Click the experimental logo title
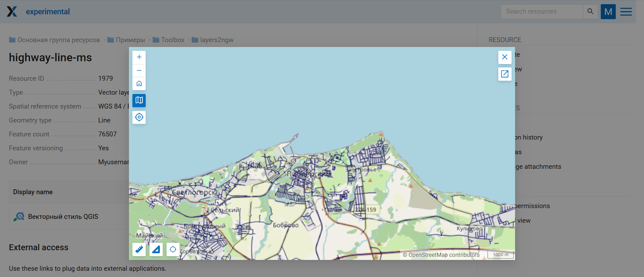Viewport: 644px width, 277px height. 48,11
